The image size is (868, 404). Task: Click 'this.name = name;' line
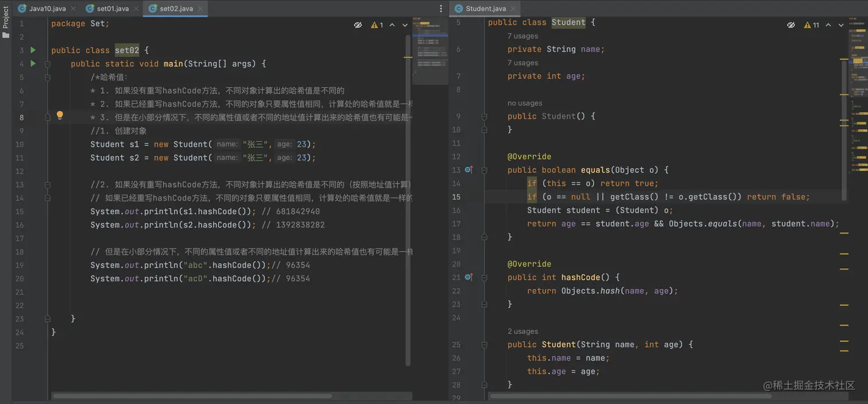point(568,358)
